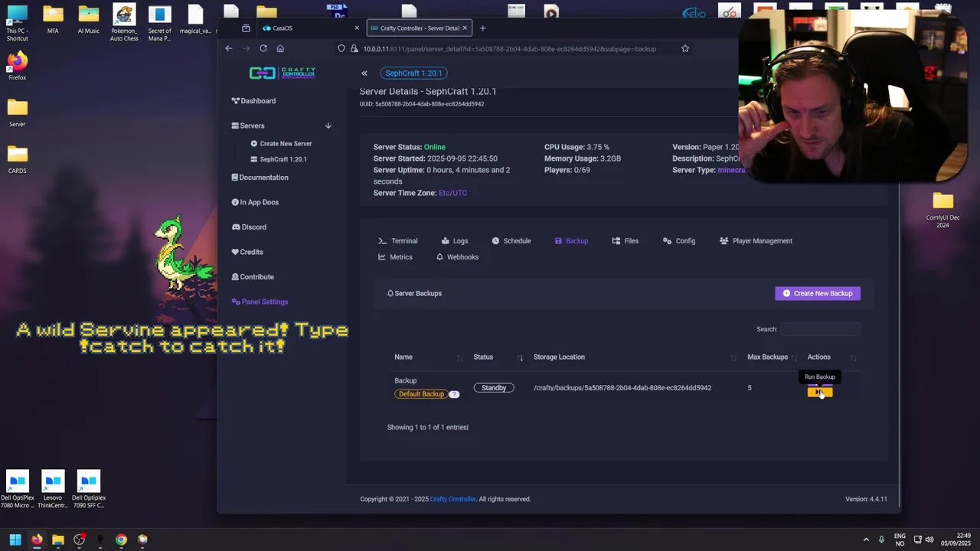The width and height of the screenshot is (980, 551).
Task: Expand the Servers section arrow
Action: tap(328, 126)
